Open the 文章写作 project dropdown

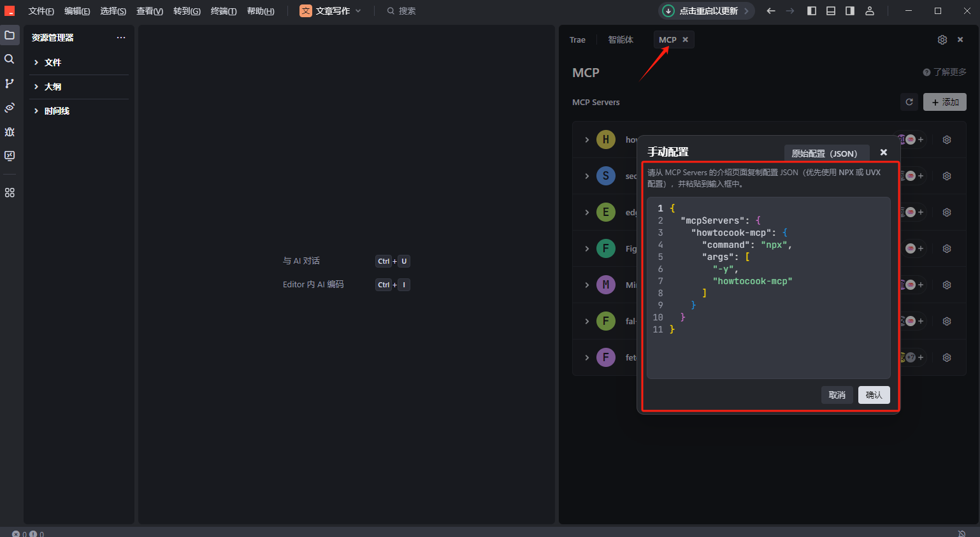click(x=331, y=11)
